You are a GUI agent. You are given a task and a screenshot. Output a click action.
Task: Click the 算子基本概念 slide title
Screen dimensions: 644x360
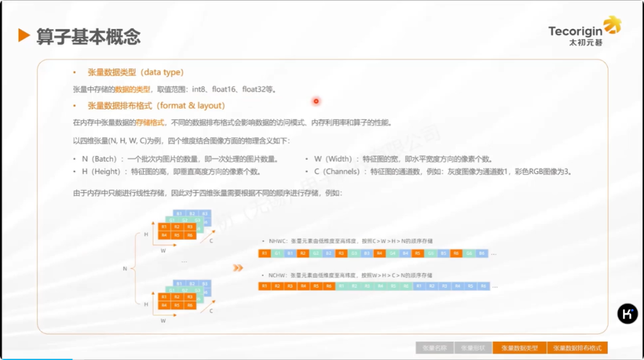point(88,36)
